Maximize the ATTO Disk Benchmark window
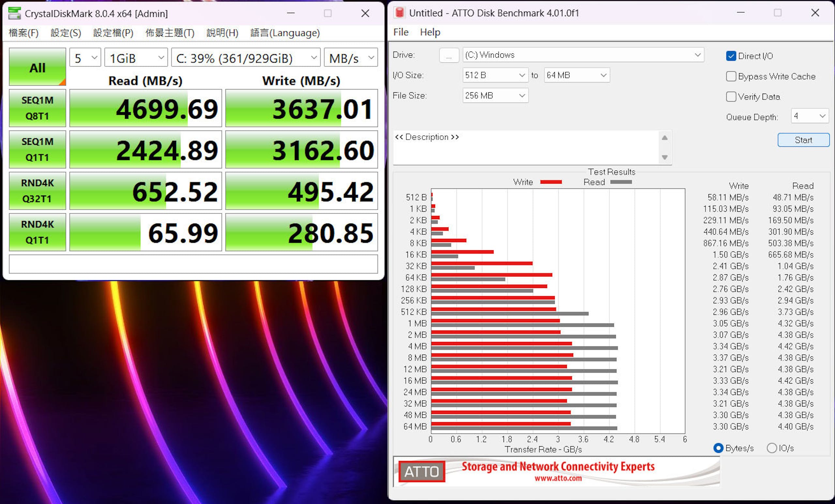Screen dimensions: 835x504 coord(778,12)
